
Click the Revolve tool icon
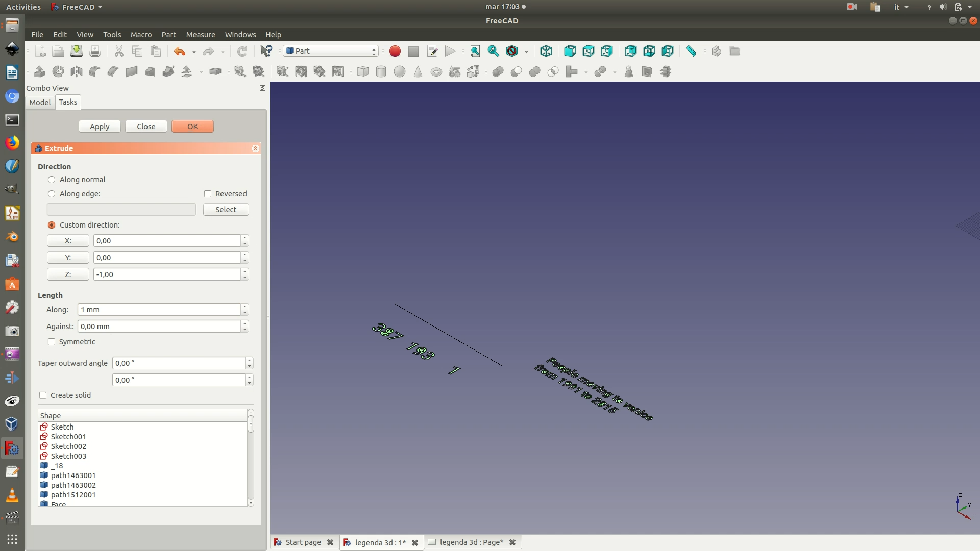click(x=58, y=71)
